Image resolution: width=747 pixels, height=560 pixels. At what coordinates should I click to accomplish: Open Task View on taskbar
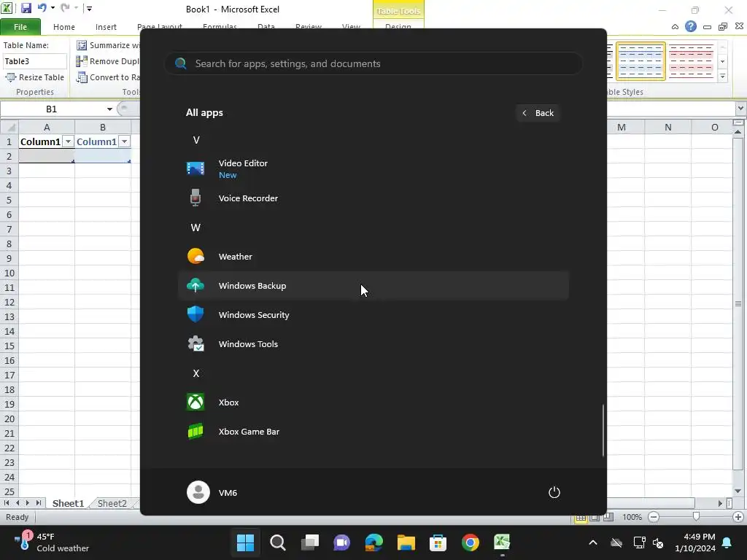[x=309, y=542]
